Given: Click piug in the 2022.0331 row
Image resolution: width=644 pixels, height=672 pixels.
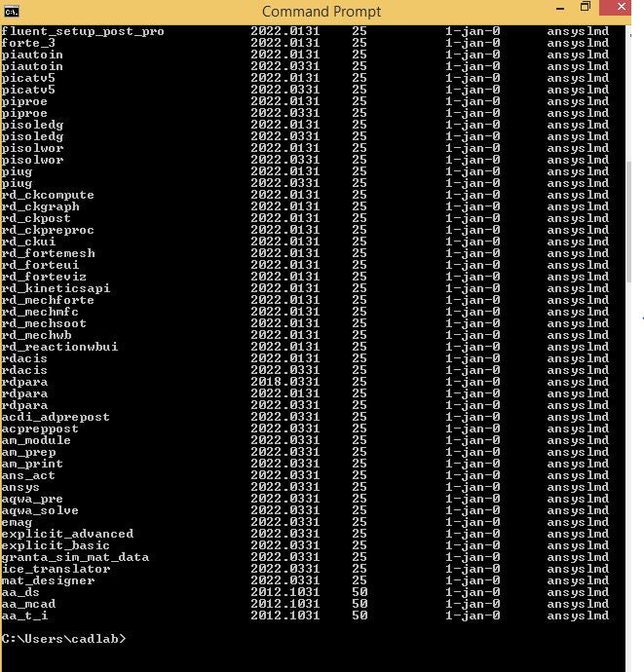Looking at the screenshot, I should pyautogui.click(x=17, y=183).
